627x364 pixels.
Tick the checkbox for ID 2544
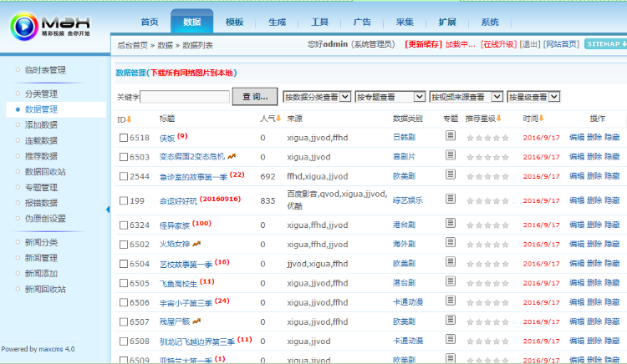click(124, 176)
